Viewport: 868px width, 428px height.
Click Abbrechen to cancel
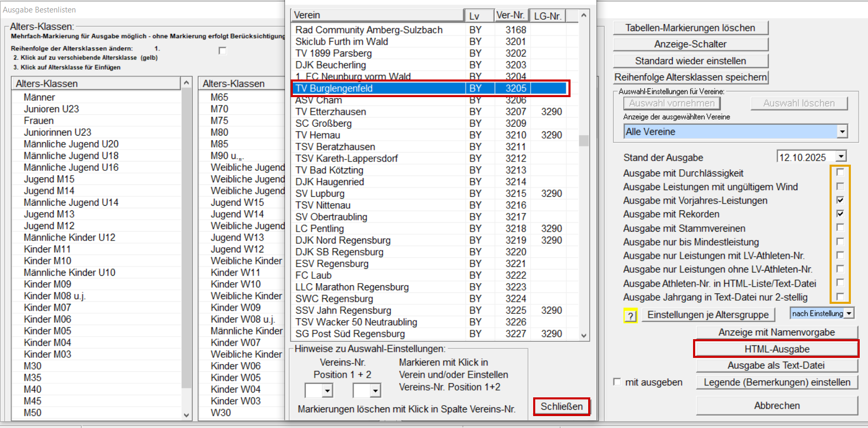click(776, 406)
